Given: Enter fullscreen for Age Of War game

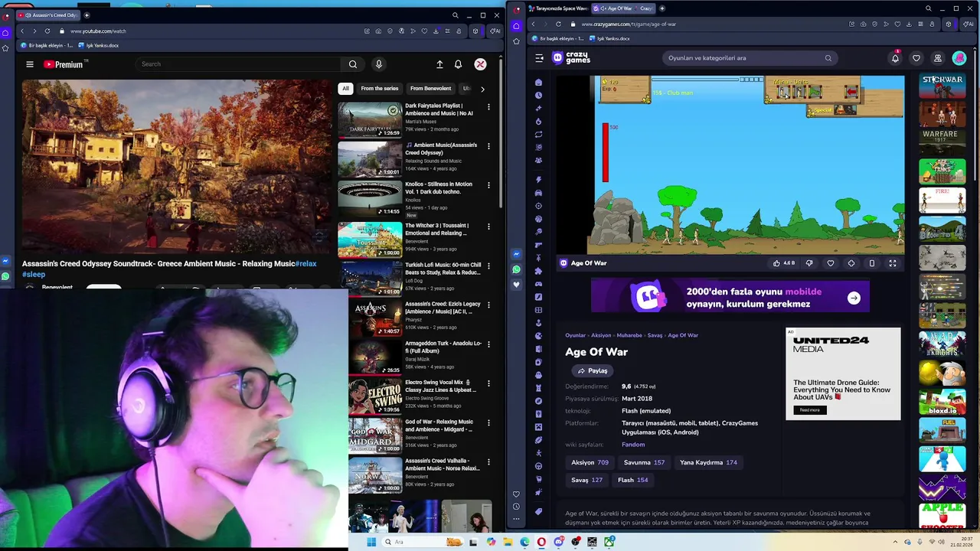Looking at the screenshot, I should pos(893,263).
